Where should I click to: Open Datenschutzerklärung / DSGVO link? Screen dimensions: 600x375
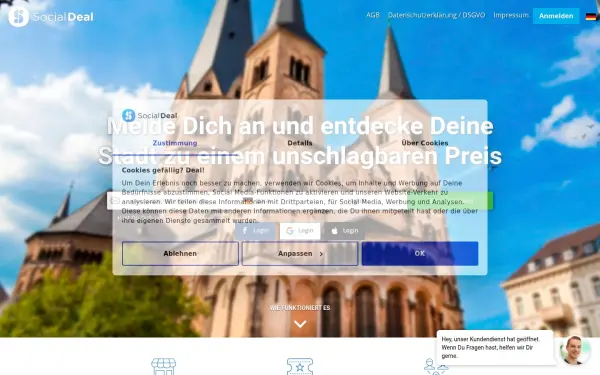coord(436,15)
